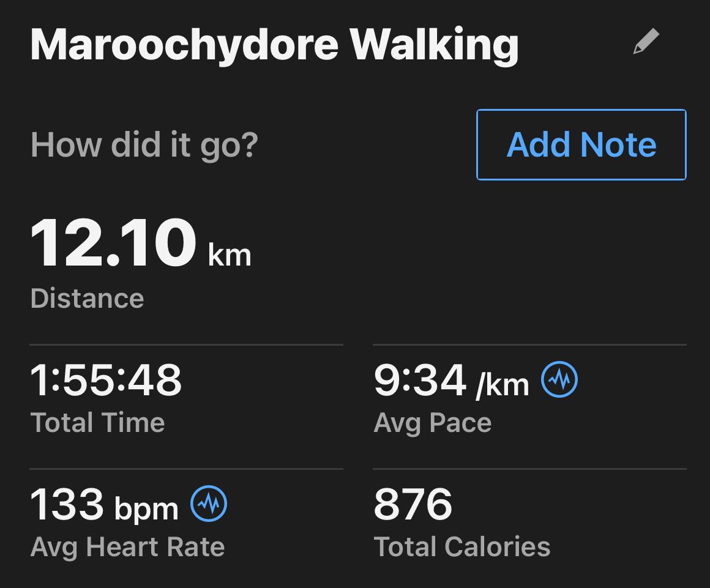Image resolution: width=710 pixels, height=588 pixels.
Task: Tap the Distance label
Action: pos(87,299)
